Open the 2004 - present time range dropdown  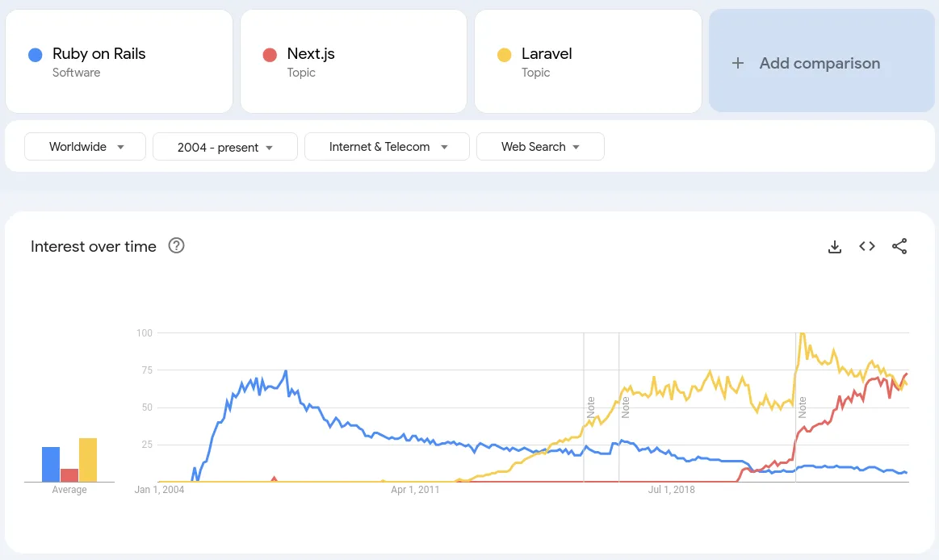(x=225, y=147)
